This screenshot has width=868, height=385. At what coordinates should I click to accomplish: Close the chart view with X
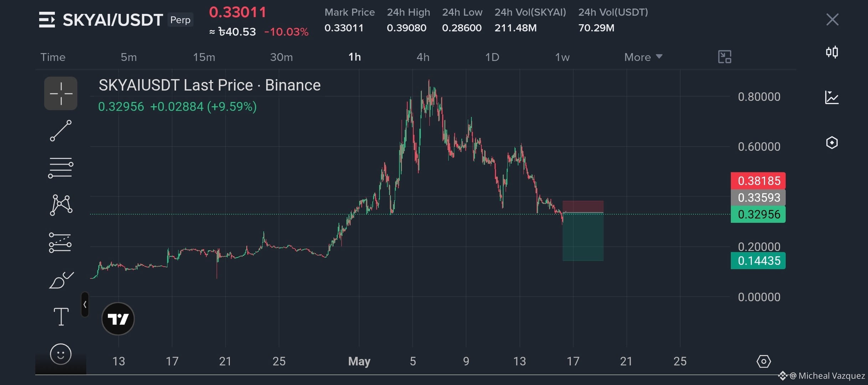point(832,20)
